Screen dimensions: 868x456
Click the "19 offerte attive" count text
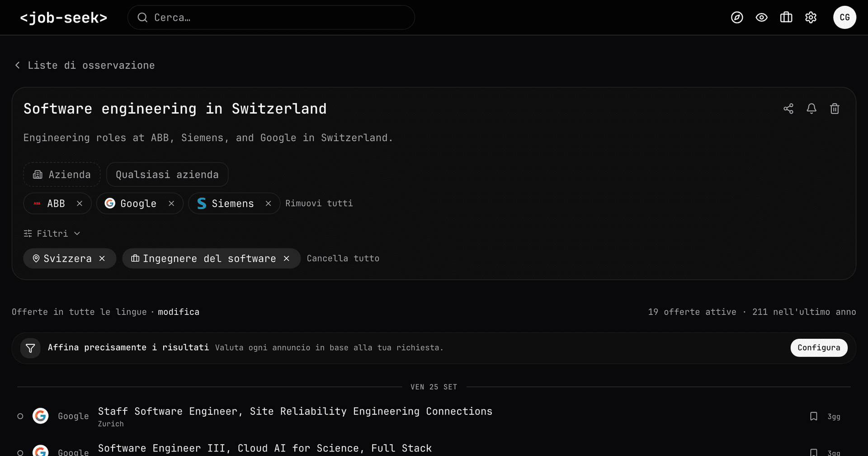click(x=692, y=312)
